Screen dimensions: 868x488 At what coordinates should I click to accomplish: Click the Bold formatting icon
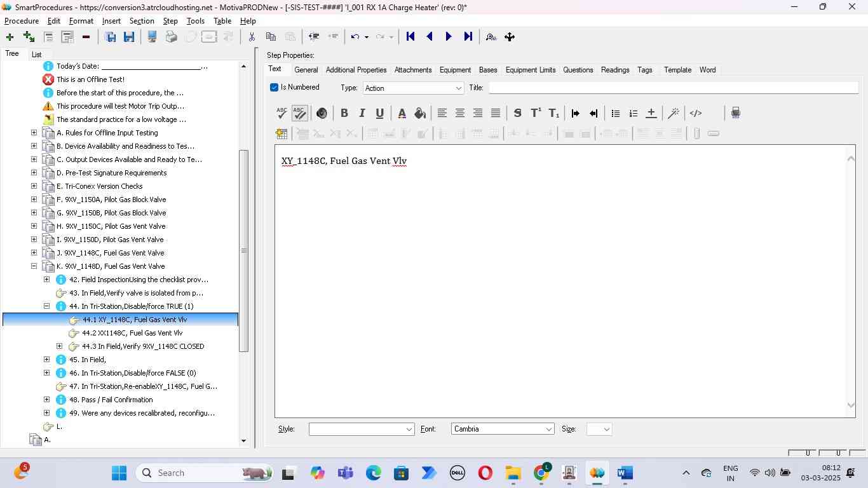coord(344,113)
